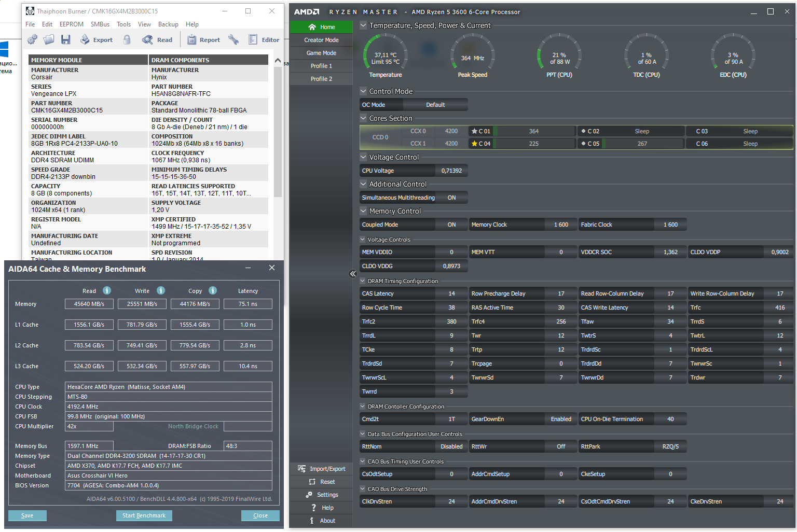This screenshot has width=797, height=532.
Task: Open Import/Export in Ryzen Master
Action: click(x=322, y=469)
